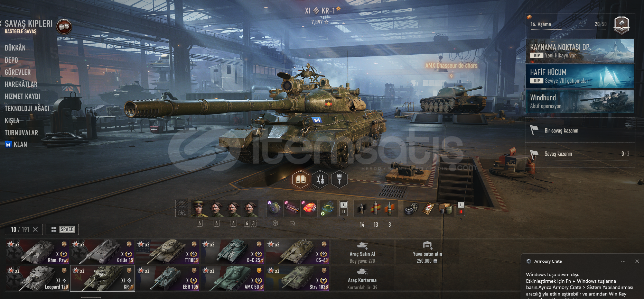The height and width of the screenshot is (299, 644).
Task: Toggle equipment loadout setup switch I/II
Action: click(x=343, y=208)
